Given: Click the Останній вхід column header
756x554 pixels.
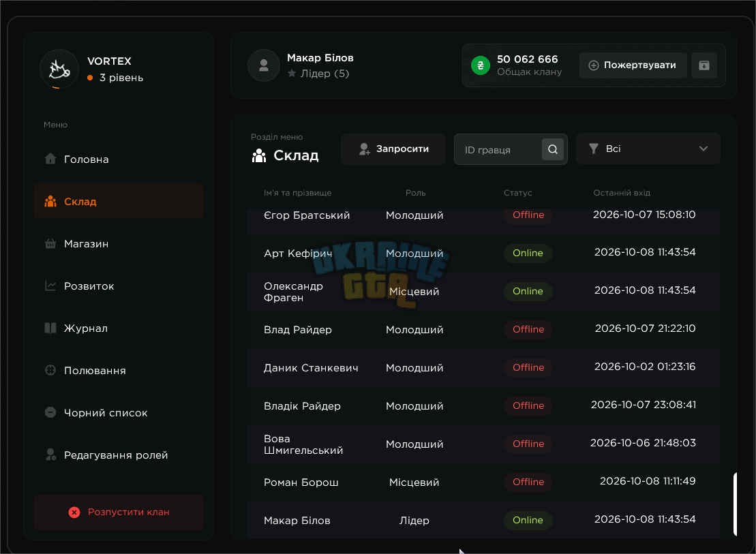Looking at the screenshot, I should click(x=622, y=193).
